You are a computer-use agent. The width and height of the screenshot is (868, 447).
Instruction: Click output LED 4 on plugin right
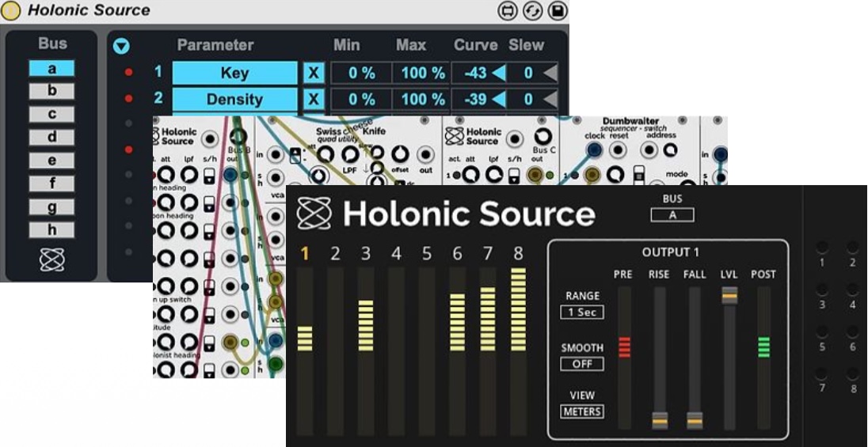click(852, 290)
